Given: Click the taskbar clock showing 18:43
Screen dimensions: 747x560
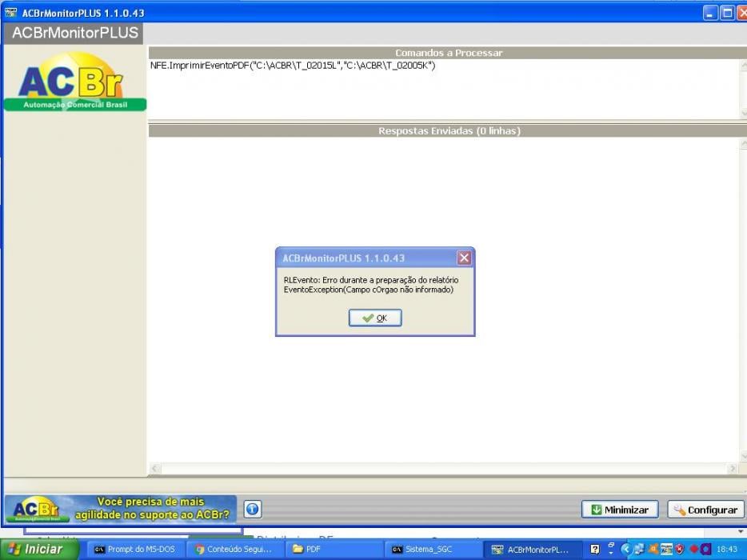Looking at the screenshot, I should (727, 549).
